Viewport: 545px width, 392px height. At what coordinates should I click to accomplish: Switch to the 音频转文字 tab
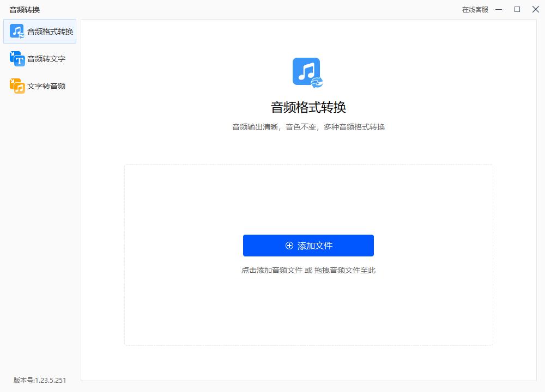(41, 58)
